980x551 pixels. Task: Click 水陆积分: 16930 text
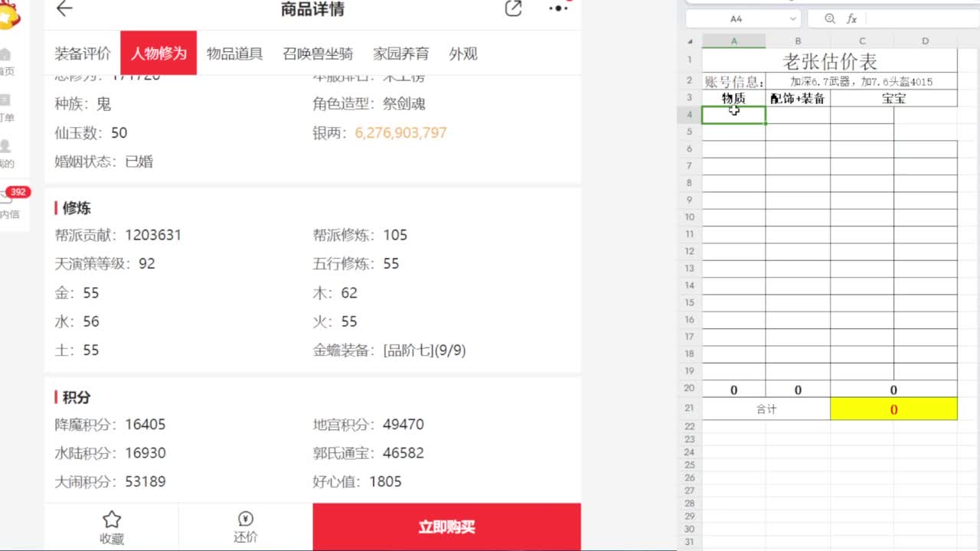pyautogui.click(x=110, y=453)
